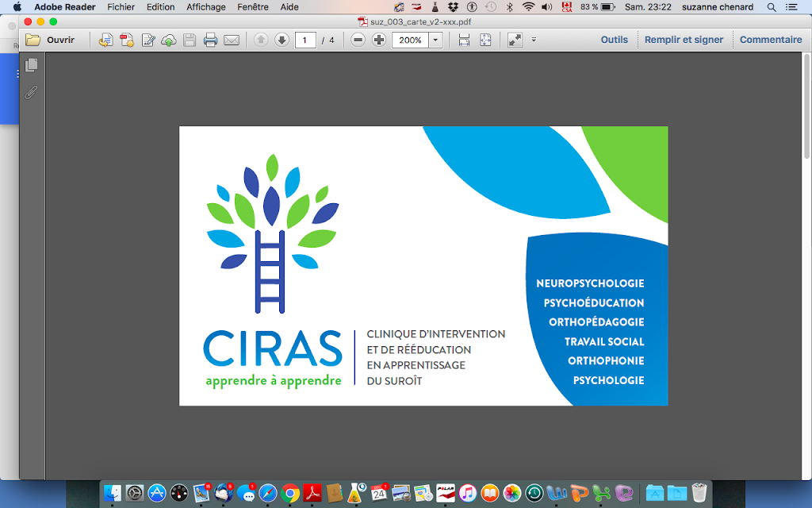Screen dimensions: 812x508
Task: Open Microsoft PowerPoint from the Dock
Action: point(579,493)
